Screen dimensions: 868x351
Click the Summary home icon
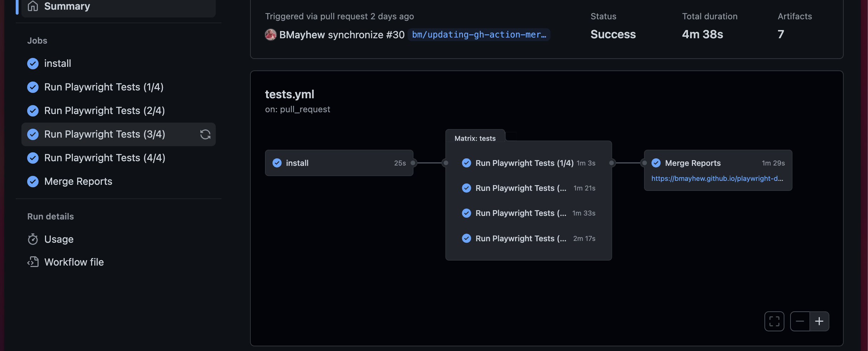point(33,6)
